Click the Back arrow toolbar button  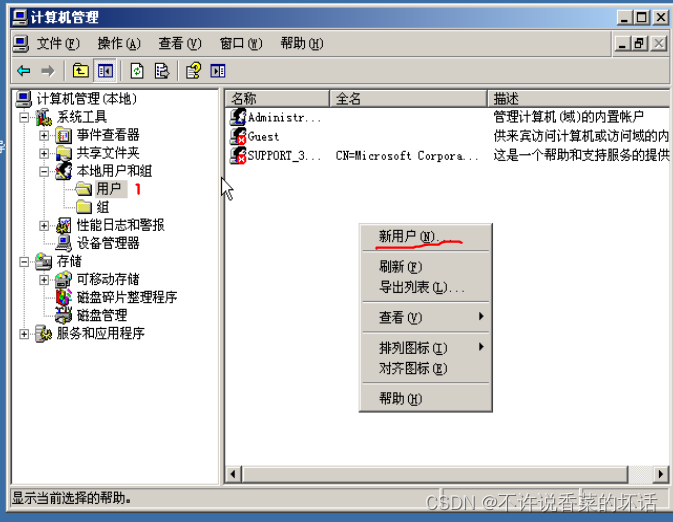[24, 70]
